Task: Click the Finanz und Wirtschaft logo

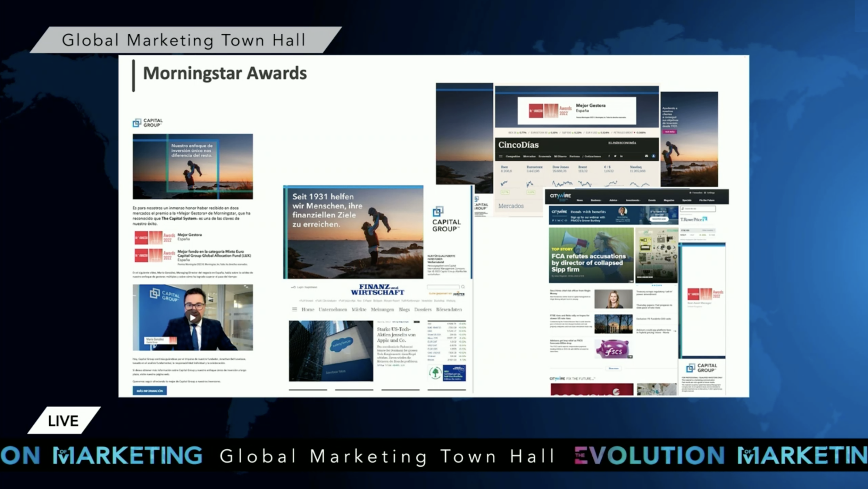Action: [377, 290]
